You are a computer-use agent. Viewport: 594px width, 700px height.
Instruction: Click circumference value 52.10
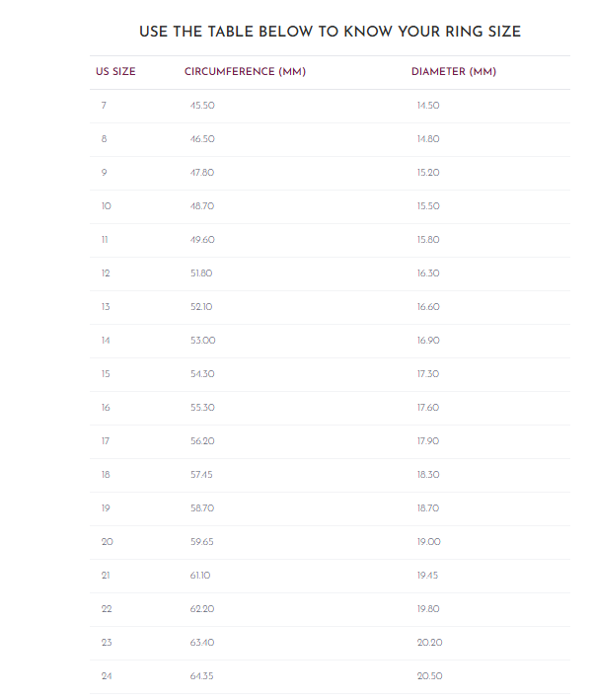[201, 307]
